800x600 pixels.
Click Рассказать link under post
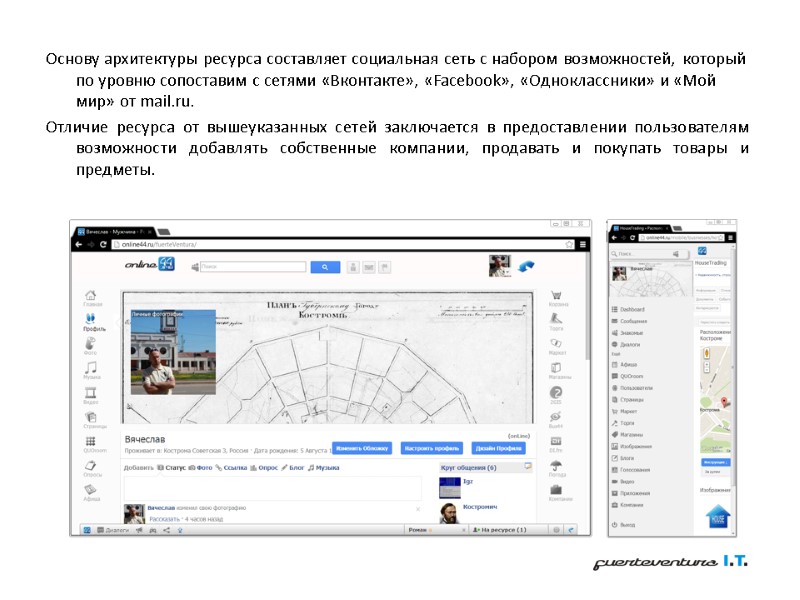coord(164,519)
